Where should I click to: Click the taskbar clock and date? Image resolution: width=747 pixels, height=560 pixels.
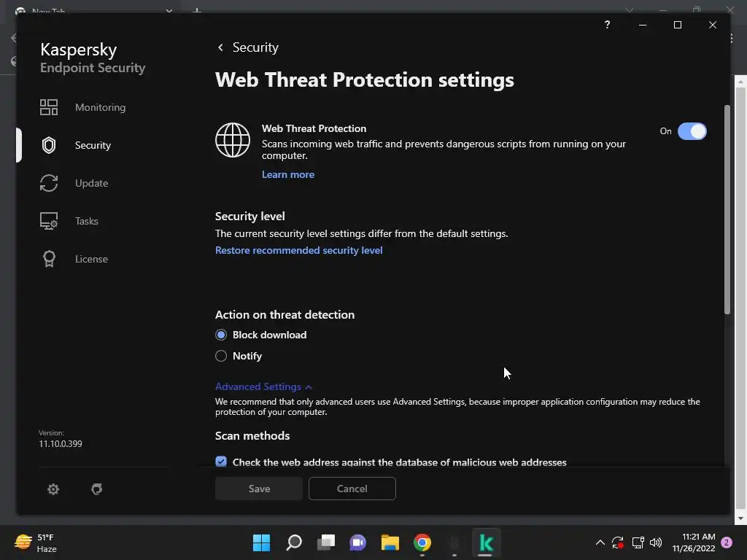pyautogui.click(x=694, y=542)
